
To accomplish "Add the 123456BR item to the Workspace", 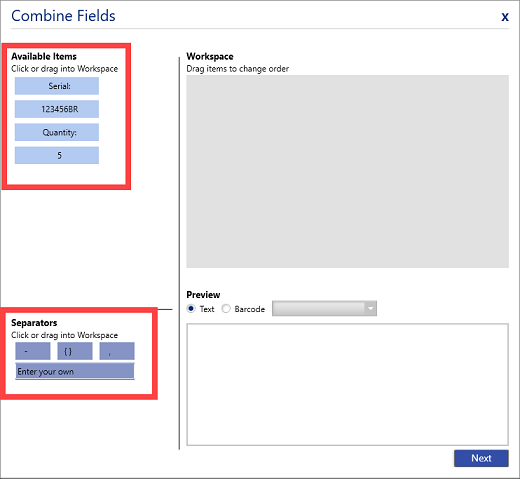I will point(57,109).
